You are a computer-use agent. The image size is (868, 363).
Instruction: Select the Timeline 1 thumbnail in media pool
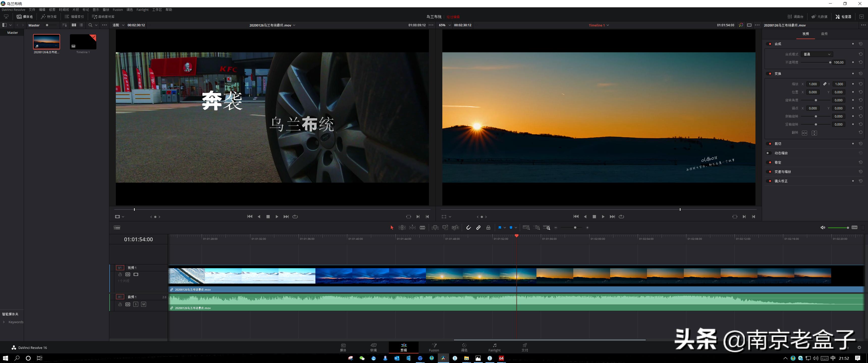tap(83, 42)
